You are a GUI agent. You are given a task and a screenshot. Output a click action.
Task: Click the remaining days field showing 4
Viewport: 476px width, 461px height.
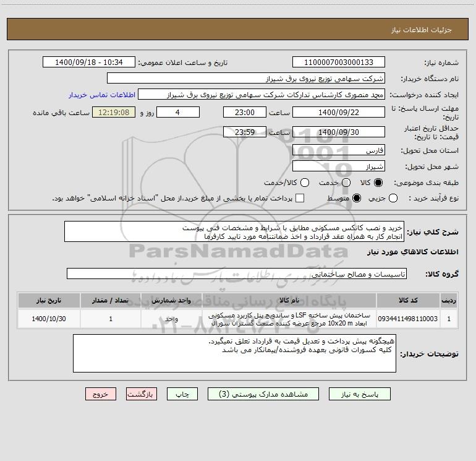(x=178, y=112)
